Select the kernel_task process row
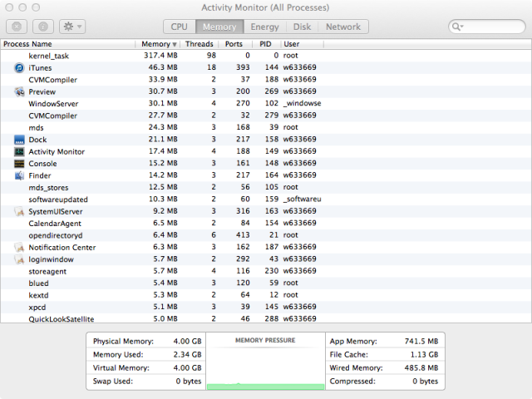Image resolution: width=532 pixels, height=399 pixels. (266, 56)
